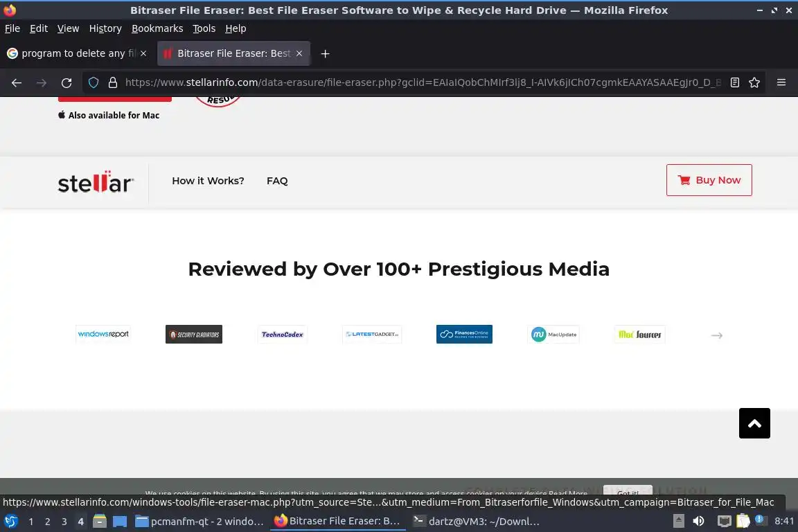The width and height of the screenshot is (798, 532).
Task: Open How it Works? section
Action: [x=208, y=181]
